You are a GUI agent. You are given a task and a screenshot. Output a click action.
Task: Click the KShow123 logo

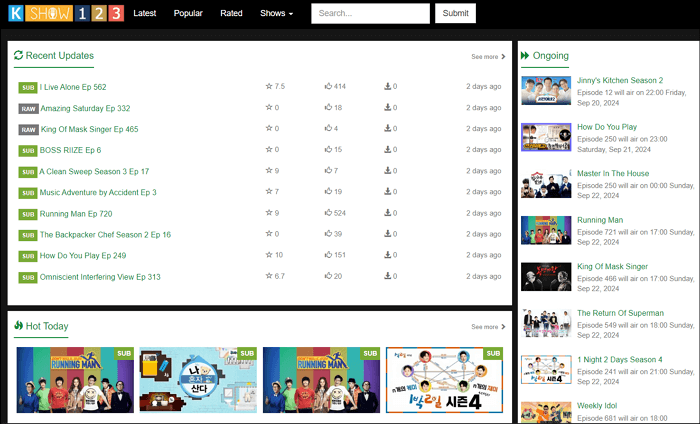66,13
